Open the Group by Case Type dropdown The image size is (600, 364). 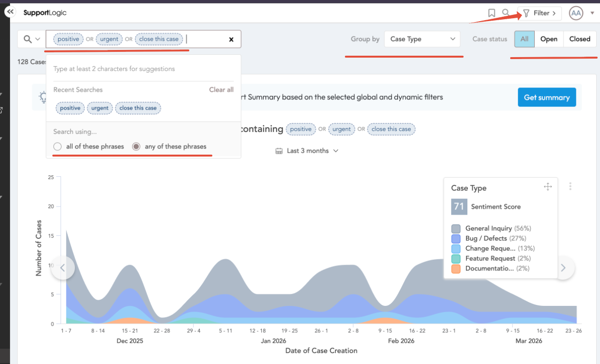click(422, 39)
